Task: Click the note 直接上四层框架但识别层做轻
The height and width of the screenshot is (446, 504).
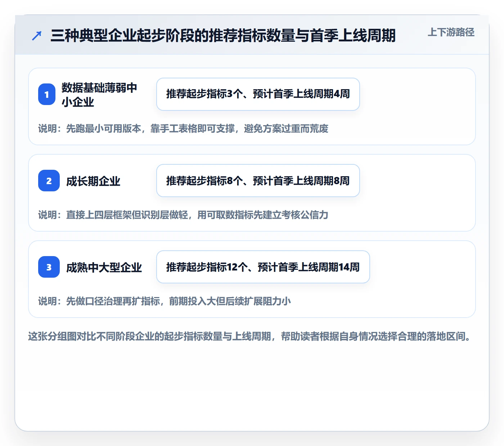Action: coord(183,215)
